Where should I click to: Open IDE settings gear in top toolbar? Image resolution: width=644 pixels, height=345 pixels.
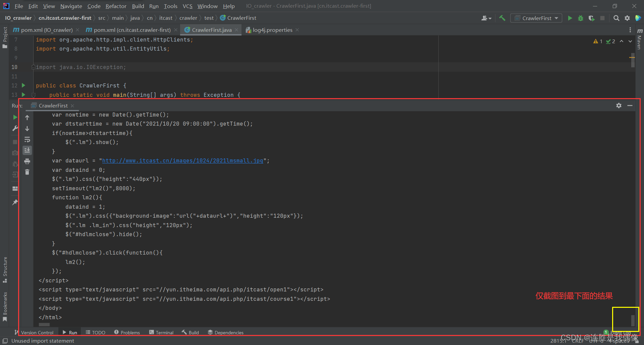coord(627,18)
